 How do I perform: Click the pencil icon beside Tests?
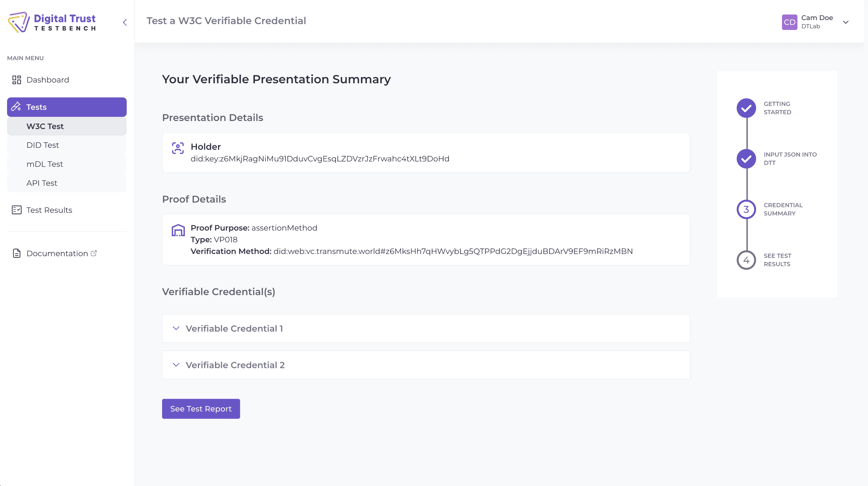16,107
